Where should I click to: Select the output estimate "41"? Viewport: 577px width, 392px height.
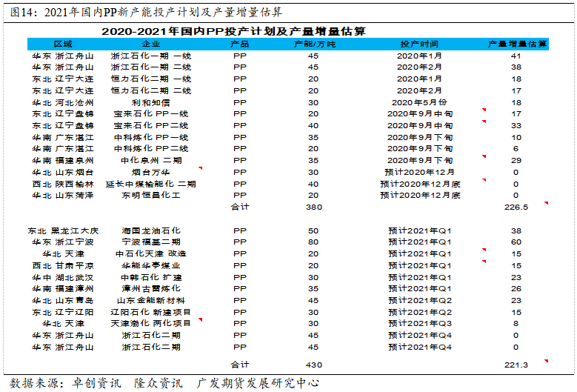pyautogui.click(x=516, y=56)
